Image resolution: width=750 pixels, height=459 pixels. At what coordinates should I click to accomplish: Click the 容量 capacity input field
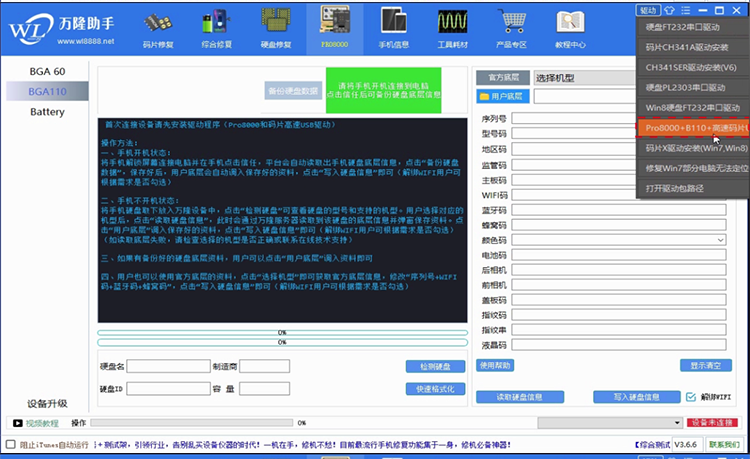264,389
